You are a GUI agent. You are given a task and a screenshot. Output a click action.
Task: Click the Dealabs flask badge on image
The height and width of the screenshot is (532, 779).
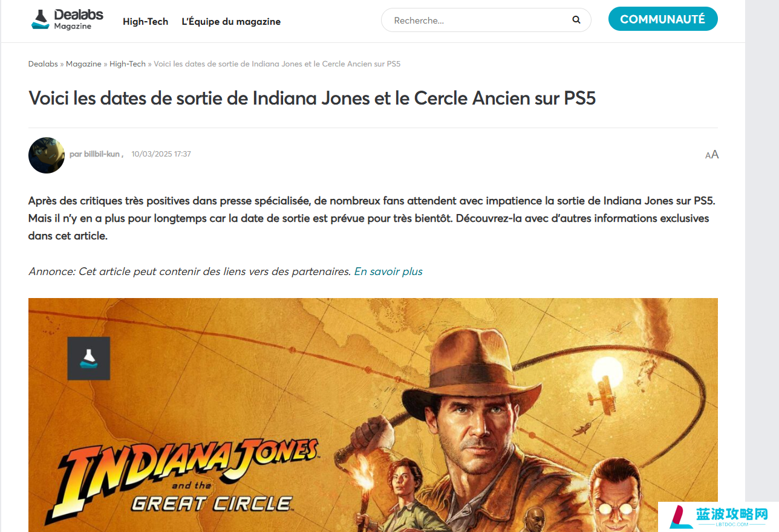coord(89,358)
